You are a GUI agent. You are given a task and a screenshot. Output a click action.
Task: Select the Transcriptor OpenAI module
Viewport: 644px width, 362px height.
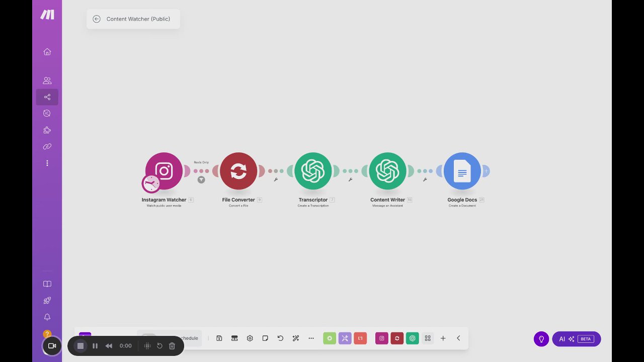pyautogui.click(x=313, y=171)
